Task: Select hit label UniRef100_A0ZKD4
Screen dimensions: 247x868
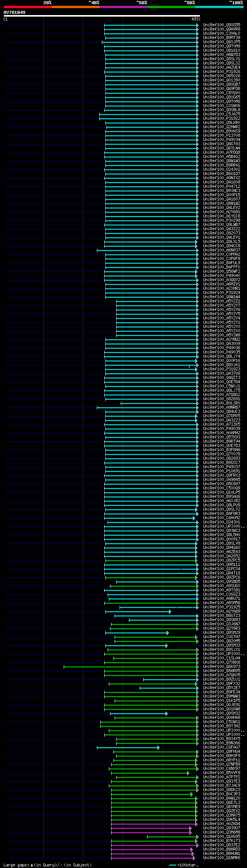Action: (222, 824)
